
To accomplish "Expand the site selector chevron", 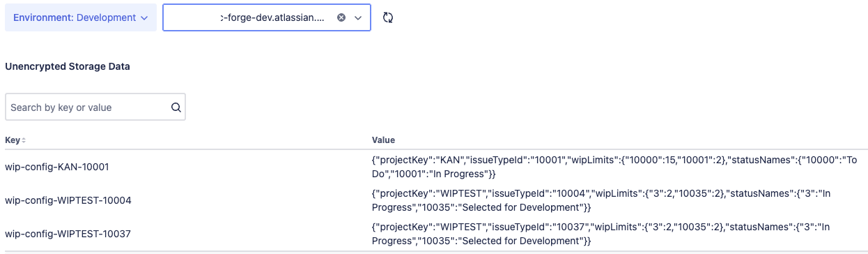I will point(358,18).
